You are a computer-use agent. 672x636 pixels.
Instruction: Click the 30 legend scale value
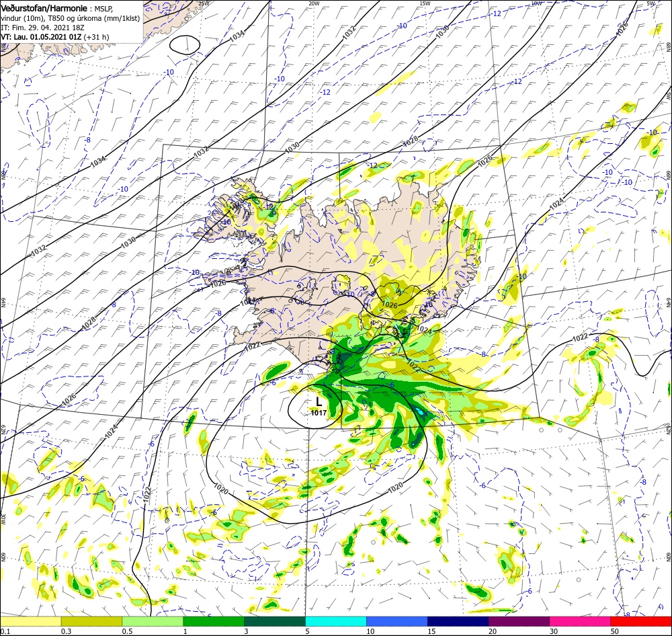pyautogui.click(x=554, y=631)
